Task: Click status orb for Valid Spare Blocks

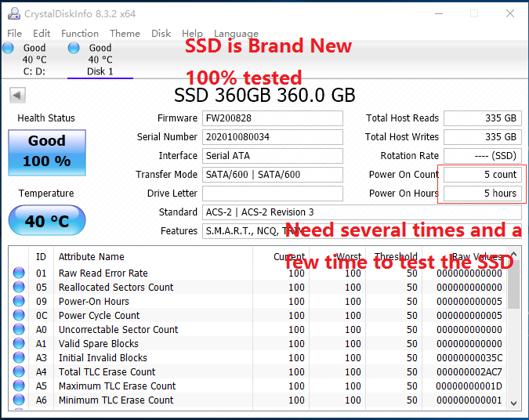Action: point(19,343)
